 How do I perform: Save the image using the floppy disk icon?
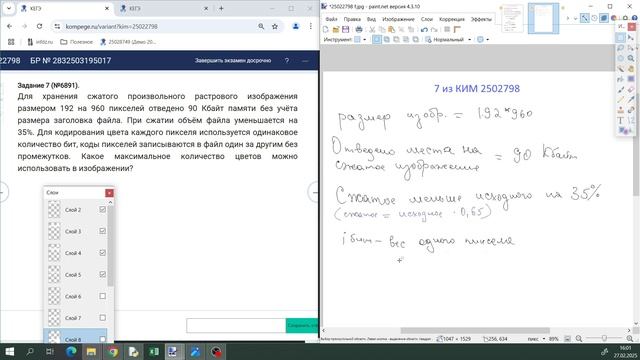345,29
